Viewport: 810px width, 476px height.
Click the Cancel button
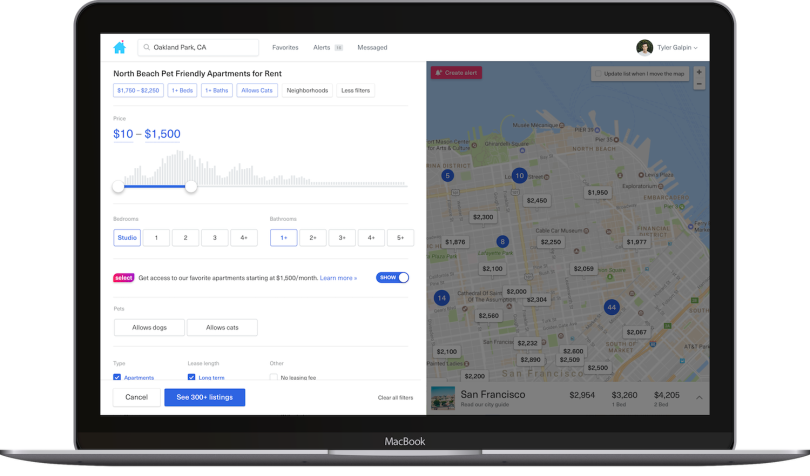pos(136,397)
